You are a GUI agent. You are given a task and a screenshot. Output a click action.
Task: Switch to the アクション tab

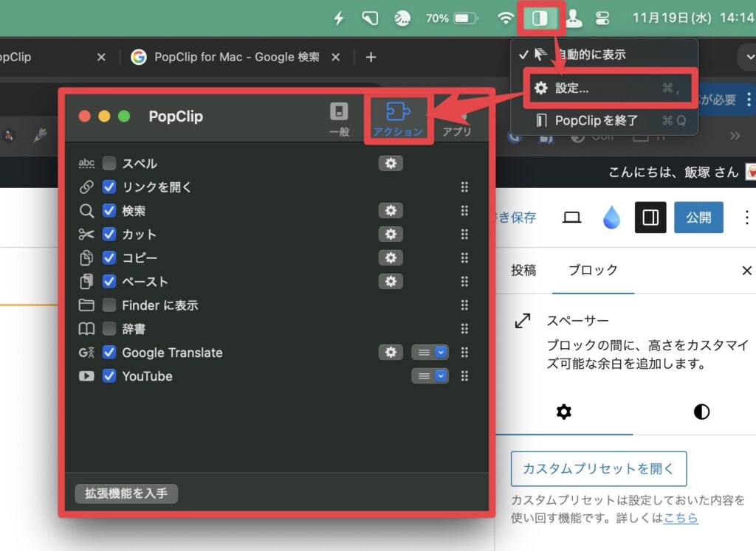398,119
